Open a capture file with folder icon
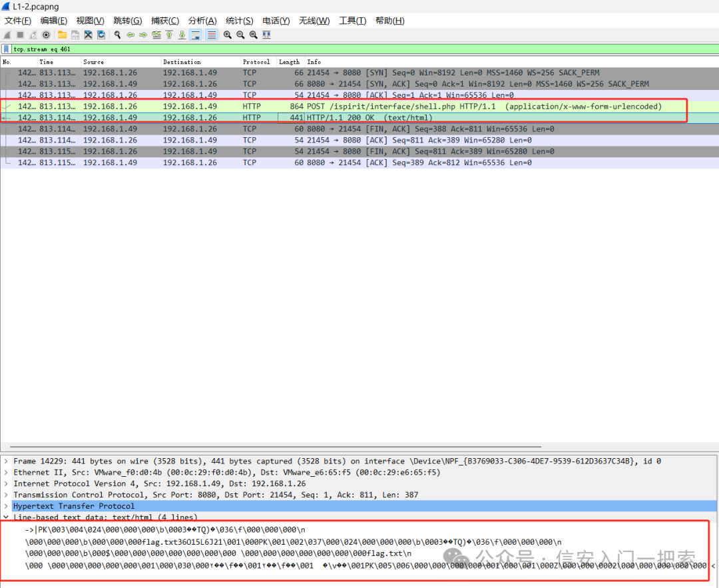The width and height of the screenshot is (719, 588). [63, 35]
